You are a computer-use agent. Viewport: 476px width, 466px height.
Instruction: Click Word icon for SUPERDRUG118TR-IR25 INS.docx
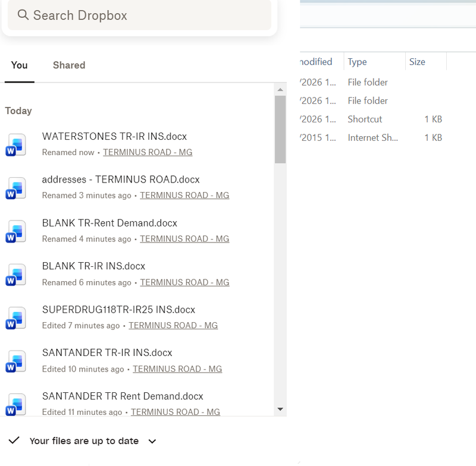pos(16,318)
